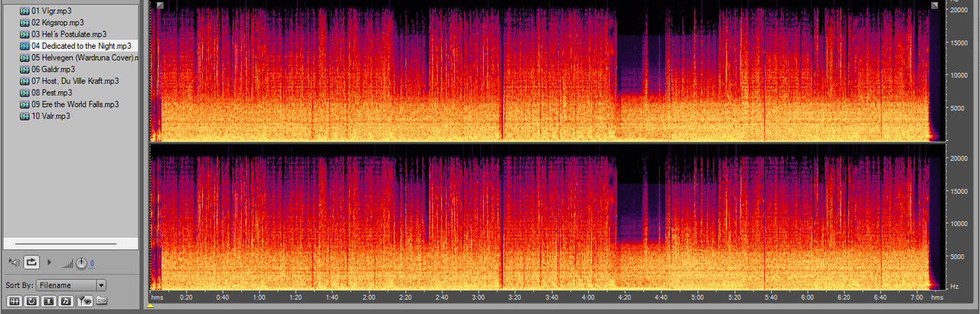The image size is (980, 314).
Task: Play the selected file preview
Action: point(50,262)
